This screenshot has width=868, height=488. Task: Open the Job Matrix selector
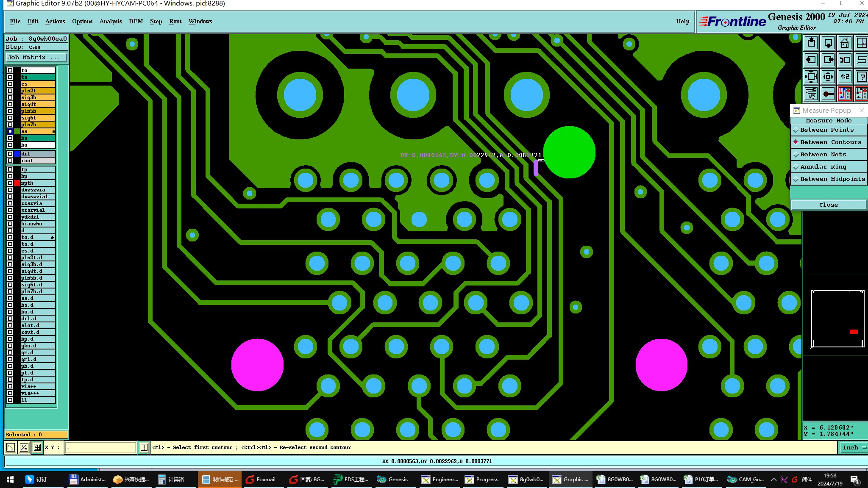36,58
